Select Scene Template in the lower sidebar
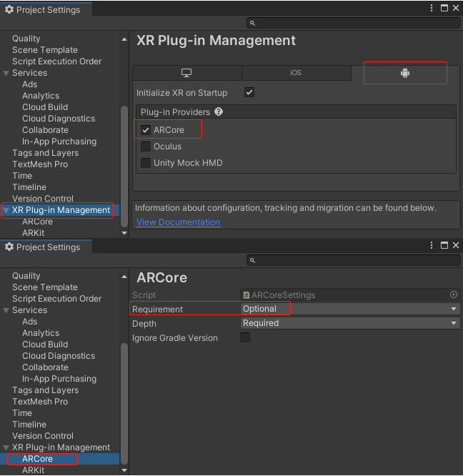This screenshot has width=463, height=476. tap(45, 287)
